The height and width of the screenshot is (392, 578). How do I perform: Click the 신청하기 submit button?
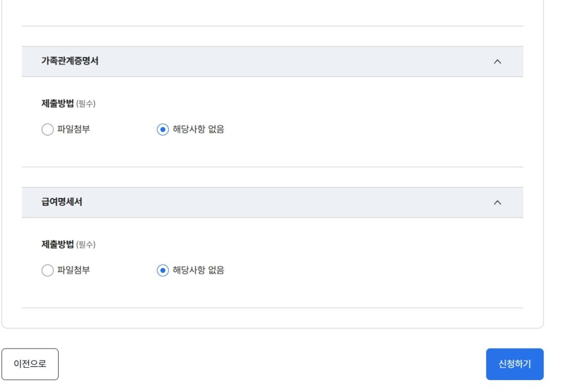tap(515, 364)
